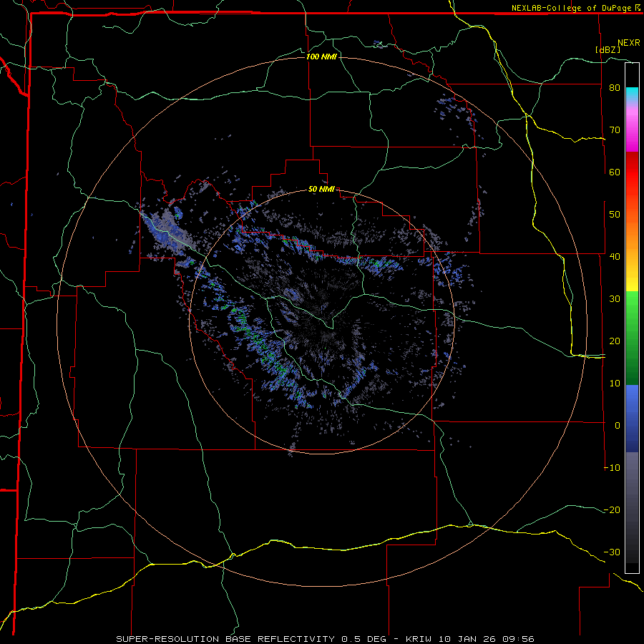
Task: Click the 60 dBZ scale value
Action: click(x=615, y=172)
